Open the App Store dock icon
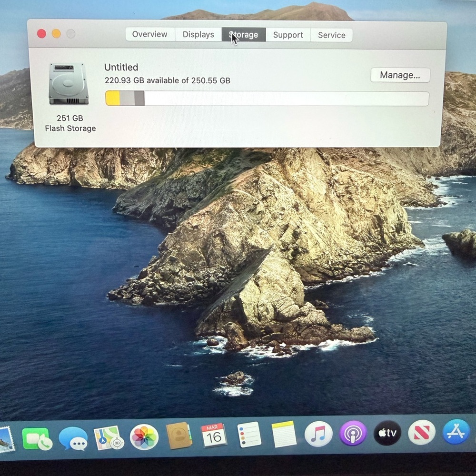476x476 pixels. pyautogui.click(x=456, y=431)
